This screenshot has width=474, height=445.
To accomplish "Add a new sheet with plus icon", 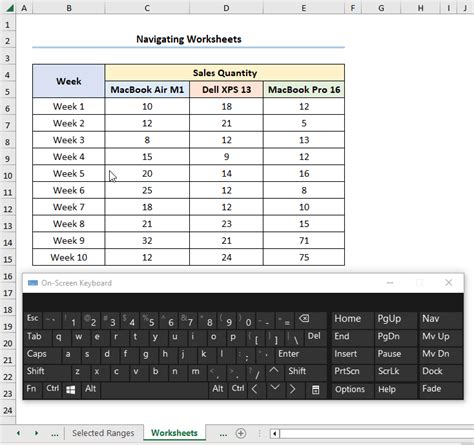I will pos(241,433).
